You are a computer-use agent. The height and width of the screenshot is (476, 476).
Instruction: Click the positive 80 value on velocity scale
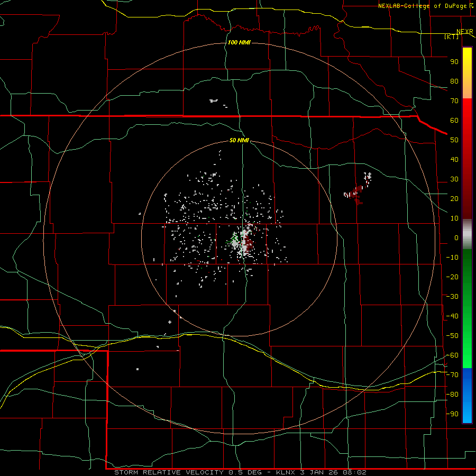coord(454,81)
